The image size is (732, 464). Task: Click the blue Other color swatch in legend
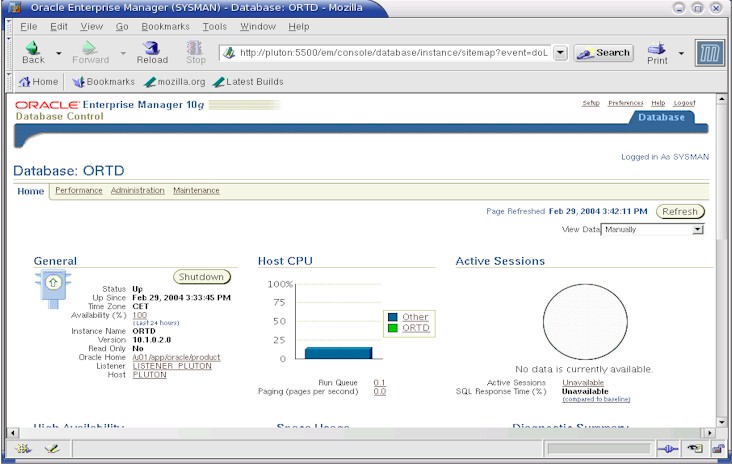pyautogui.click(x=393, y=317)
